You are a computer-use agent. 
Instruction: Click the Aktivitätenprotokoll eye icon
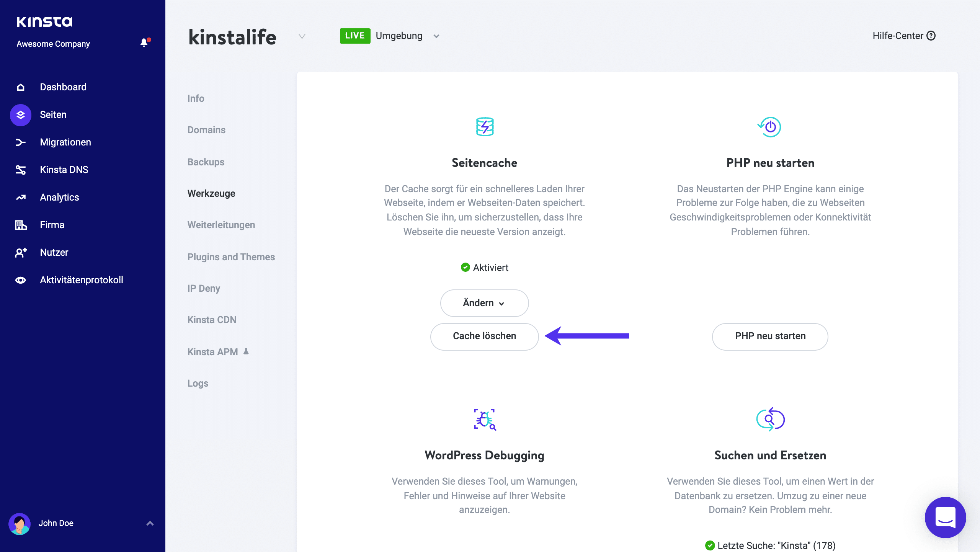pos(21,280)
